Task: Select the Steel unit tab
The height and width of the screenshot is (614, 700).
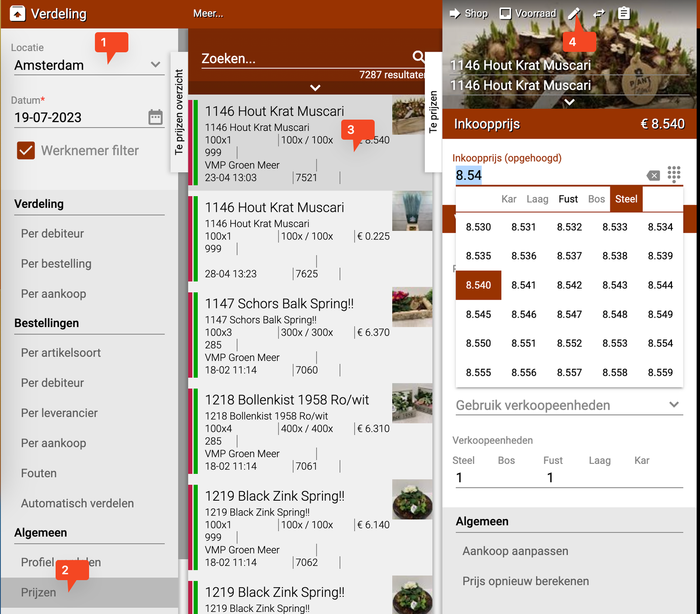Action: (626, 199)
